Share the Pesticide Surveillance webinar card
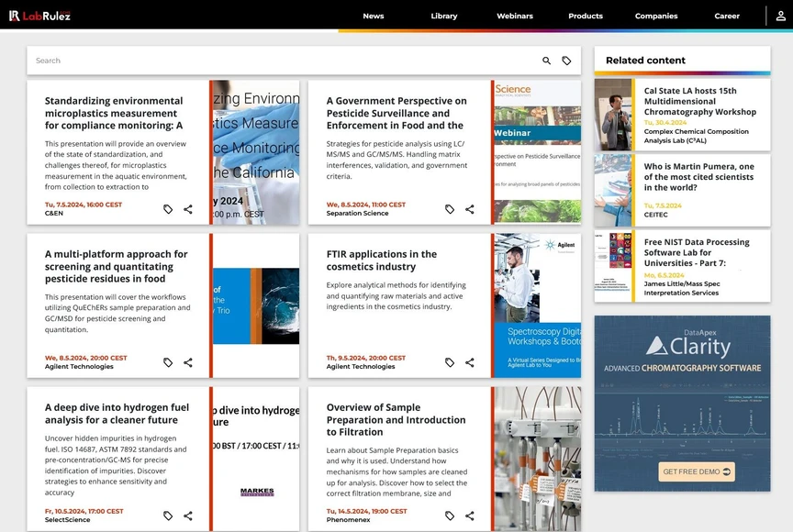This screenshot has width=793, height=532. tap(470, 209)
